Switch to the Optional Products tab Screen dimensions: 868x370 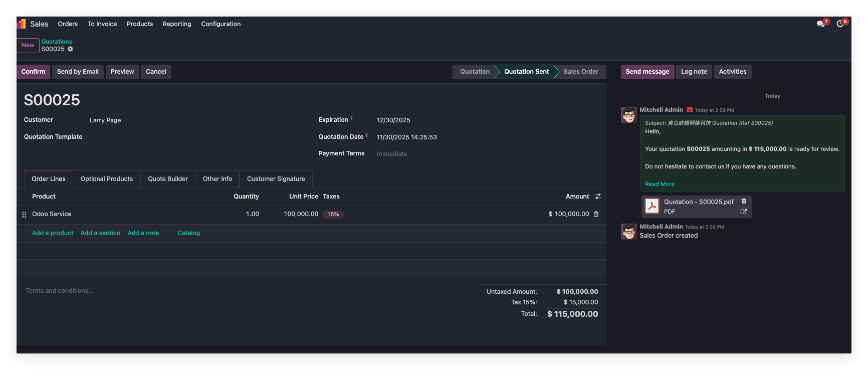tap(106, 179)
